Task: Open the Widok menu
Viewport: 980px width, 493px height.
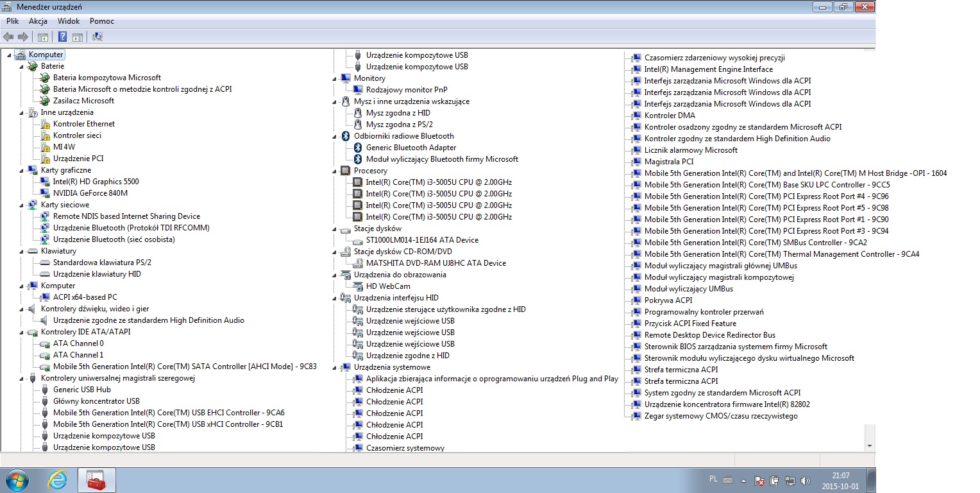Action: click(x=69, y=21)
